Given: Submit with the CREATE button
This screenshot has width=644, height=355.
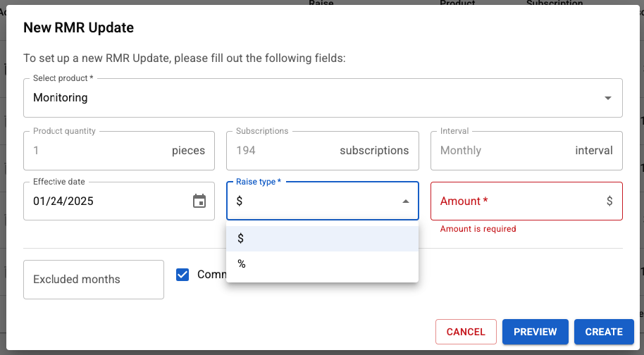Looking at the screenshot, I should click(604, 332).
